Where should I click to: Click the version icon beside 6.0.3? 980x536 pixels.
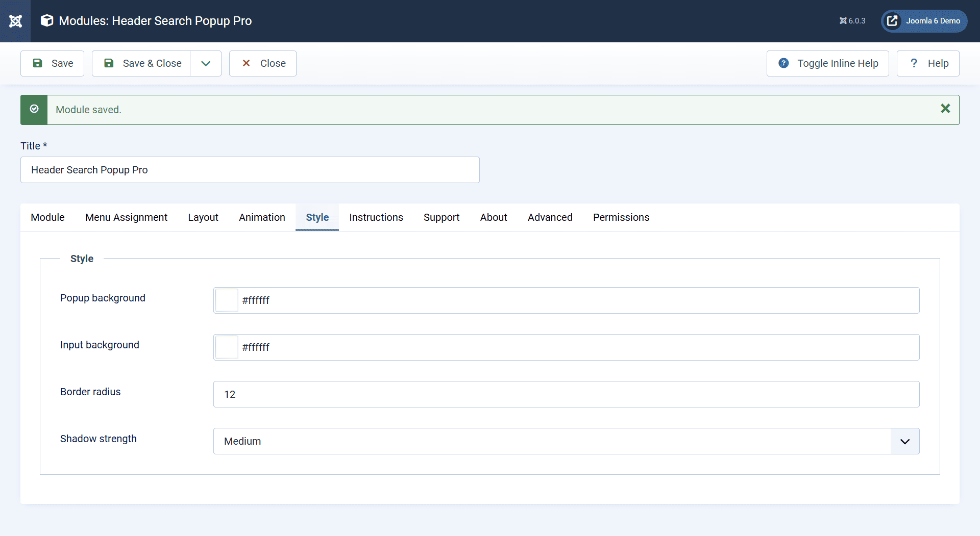(843, 21)
